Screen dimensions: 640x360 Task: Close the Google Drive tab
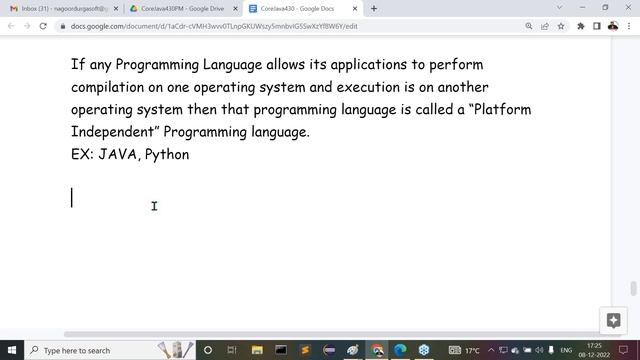[235, 8]
